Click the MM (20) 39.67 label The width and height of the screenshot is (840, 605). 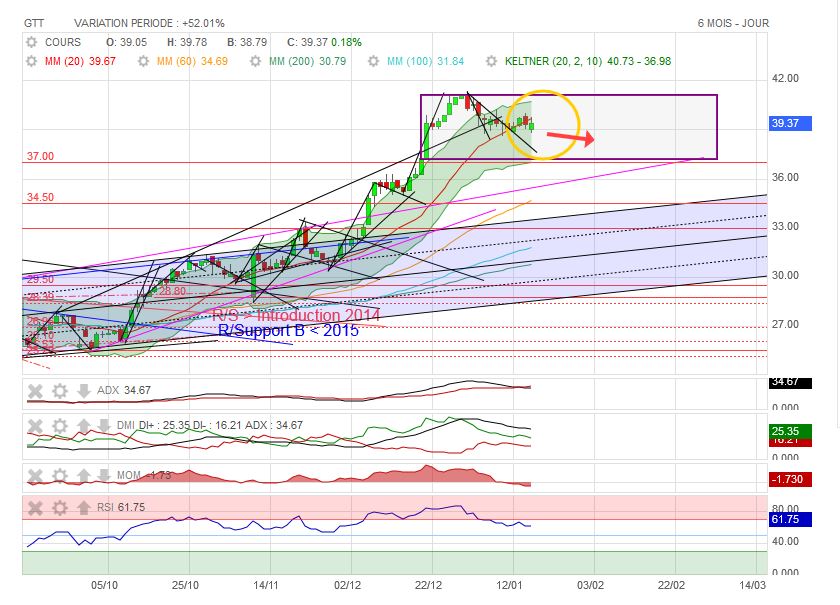point(80,61)
